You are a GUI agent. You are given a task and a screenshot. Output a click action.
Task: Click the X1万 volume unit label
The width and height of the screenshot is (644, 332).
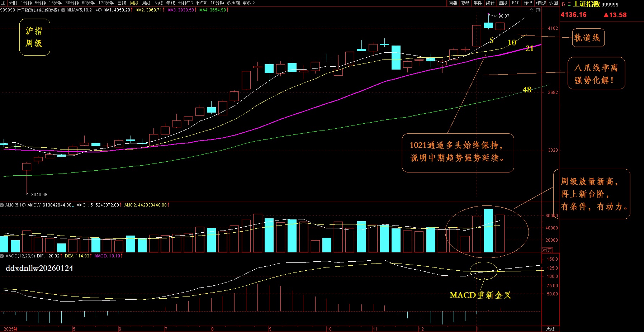[547, 250]
